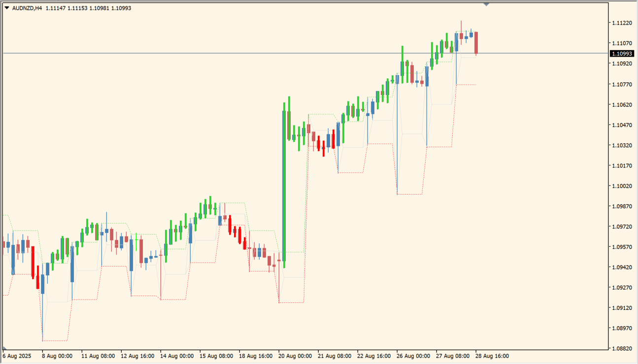
Task: Select the red candle with the highest upper wick
Action: pos(461,35)
